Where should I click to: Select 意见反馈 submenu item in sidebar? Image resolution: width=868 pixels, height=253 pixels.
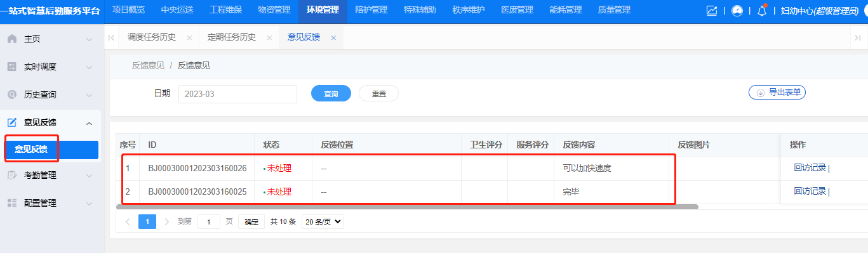coord(51,150)
